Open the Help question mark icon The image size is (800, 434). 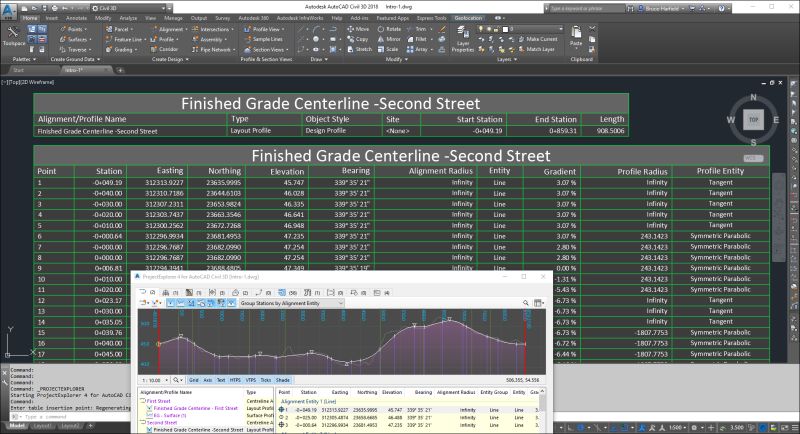pos(721,8)
